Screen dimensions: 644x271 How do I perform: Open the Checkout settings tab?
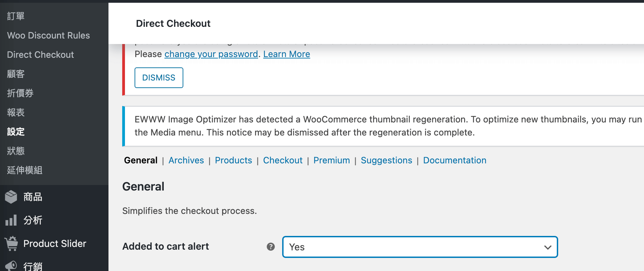pyautogui.click(x=283, y=160)
